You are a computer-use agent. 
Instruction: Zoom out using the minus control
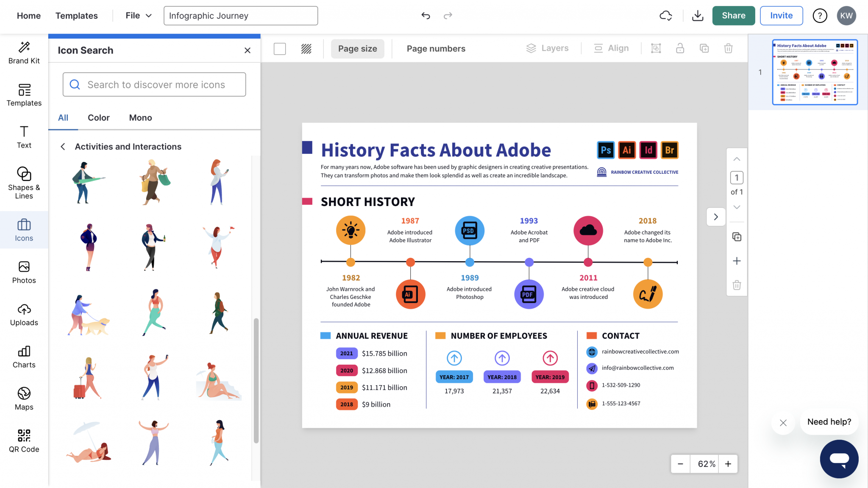pyautogui.click(x=680, y=464)
